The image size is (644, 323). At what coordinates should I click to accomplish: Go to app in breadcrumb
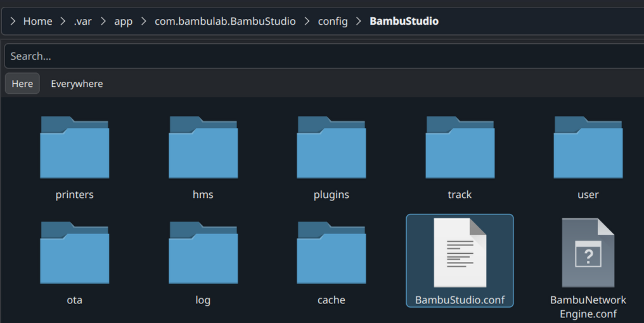[x=123, y=21]
